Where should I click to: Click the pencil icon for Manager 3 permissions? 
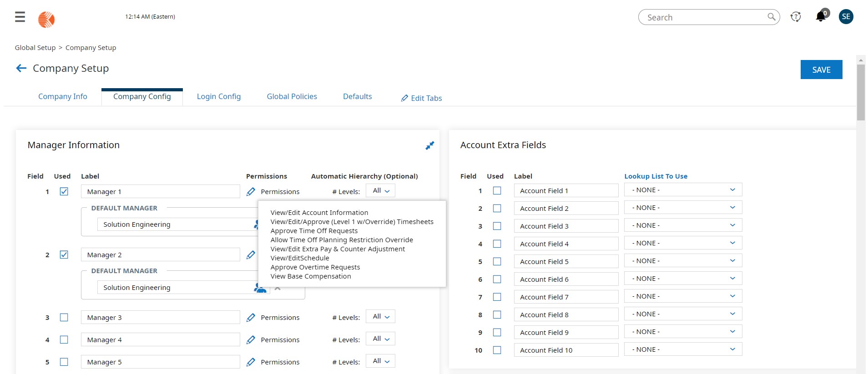pos(251,318)
